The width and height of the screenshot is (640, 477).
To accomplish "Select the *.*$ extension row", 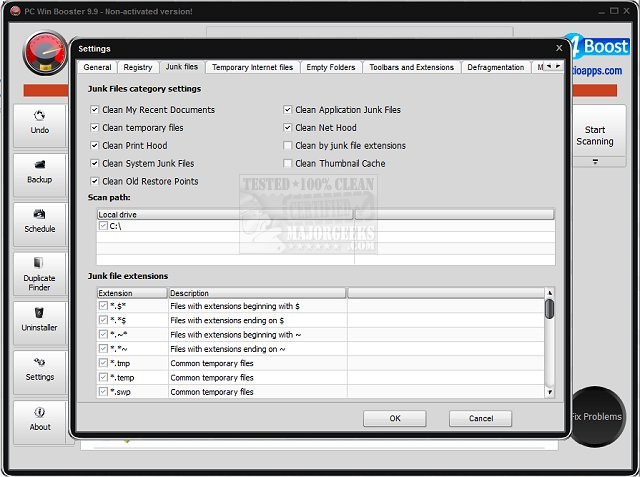I will [321, 320].
